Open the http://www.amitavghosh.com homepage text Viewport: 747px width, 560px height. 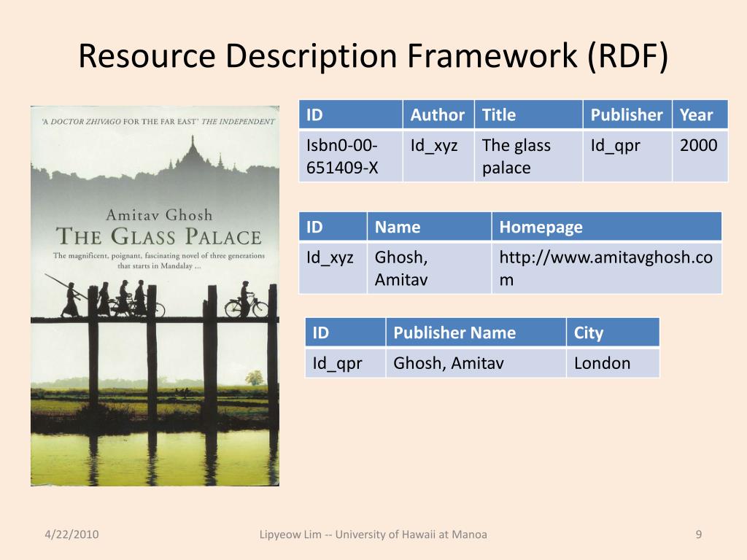tap(605, 268)
